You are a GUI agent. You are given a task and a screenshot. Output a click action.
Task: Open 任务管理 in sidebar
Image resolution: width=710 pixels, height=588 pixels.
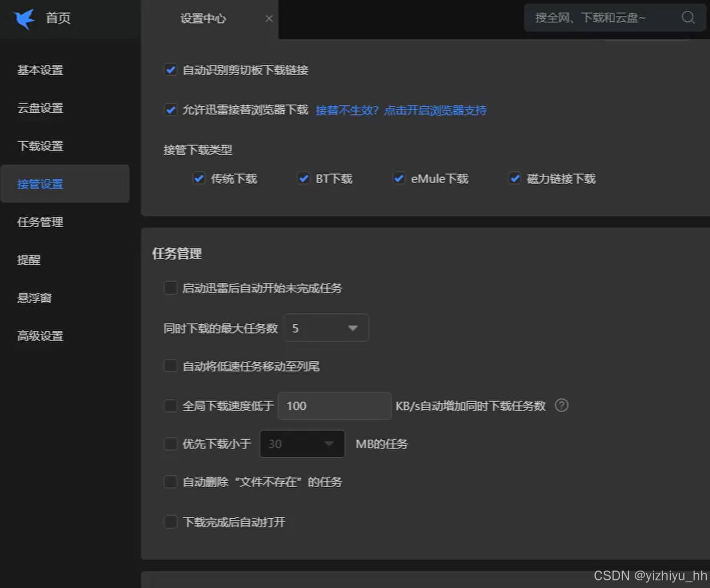40,222
